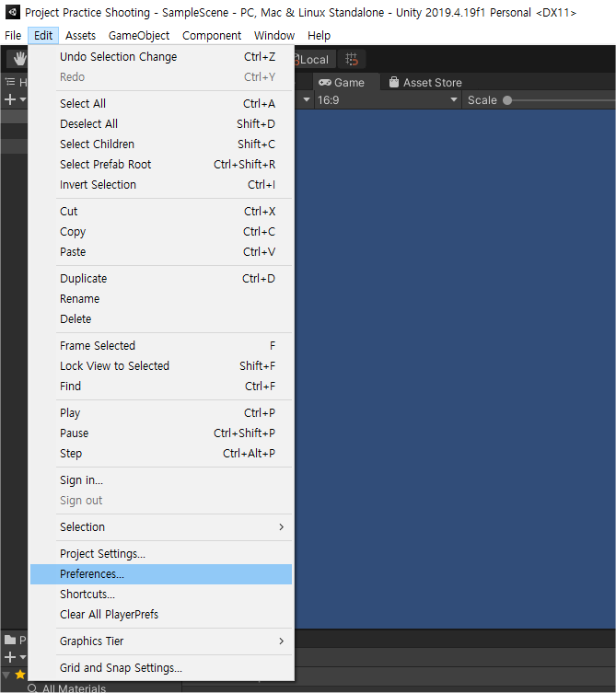Open the Window menu

(x=274, y=35)
